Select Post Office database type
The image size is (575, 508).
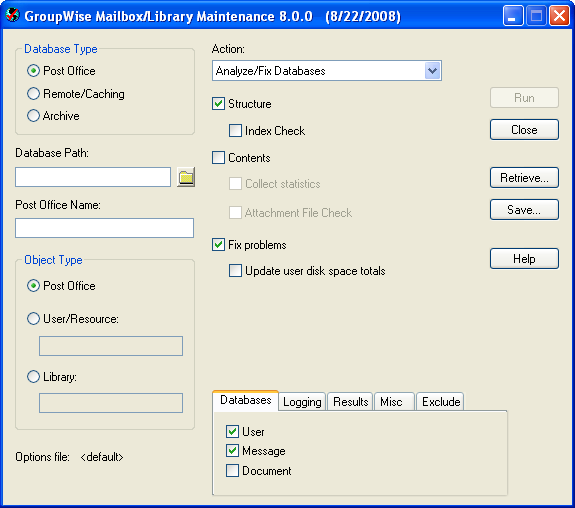33,70
